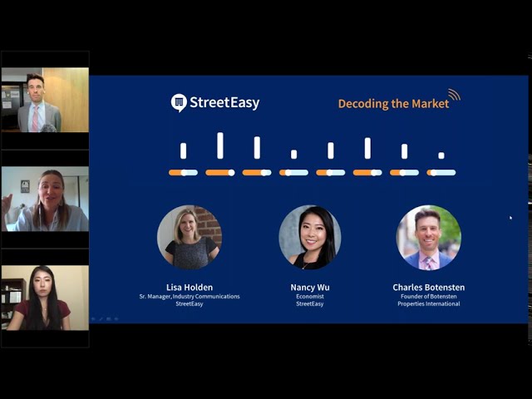Image resolution: width=532 pixels, height=399 pixels.
Task: Click the 'Economist' title text
Action: 310,297
